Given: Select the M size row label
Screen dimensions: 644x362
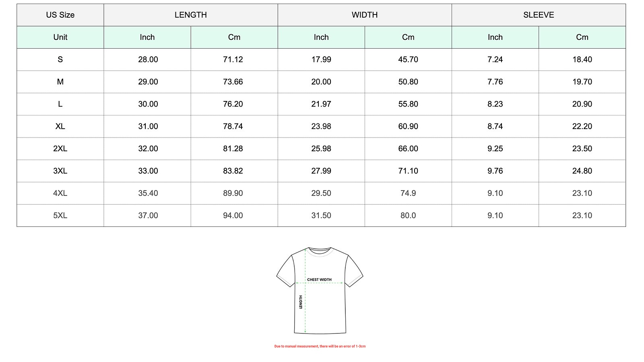Looking at the screenshot, I should click(60, 82).
